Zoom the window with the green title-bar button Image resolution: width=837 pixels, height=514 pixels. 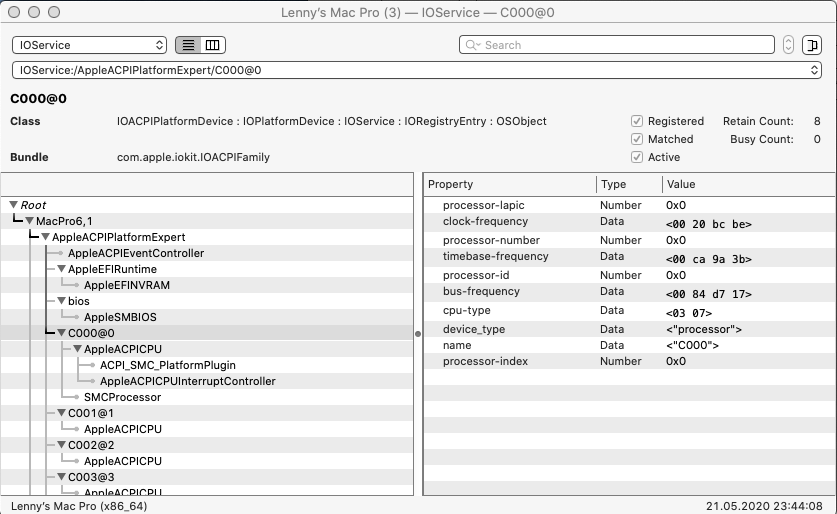[54, 12]
